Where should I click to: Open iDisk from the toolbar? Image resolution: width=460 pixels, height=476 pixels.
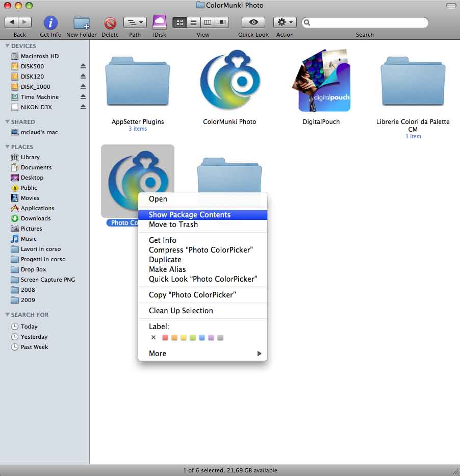pos(159,22)
